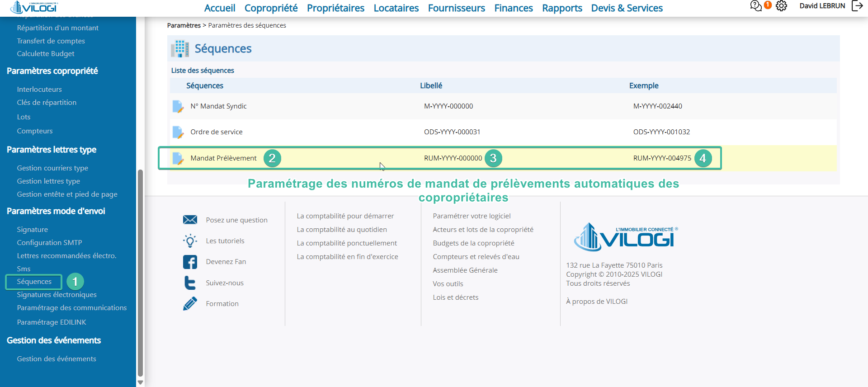Open Calculette Budget in sidebar
The image size is (868, 387).
coord(46,54)
